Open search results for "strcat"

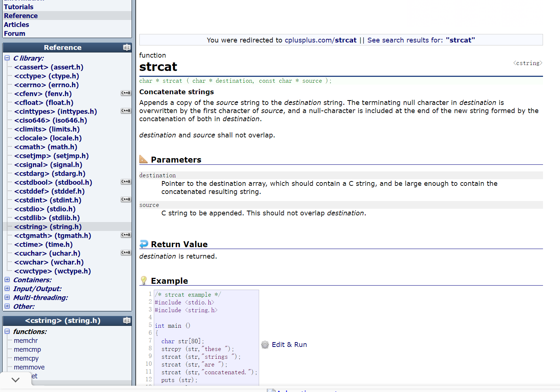click(421, 40)
